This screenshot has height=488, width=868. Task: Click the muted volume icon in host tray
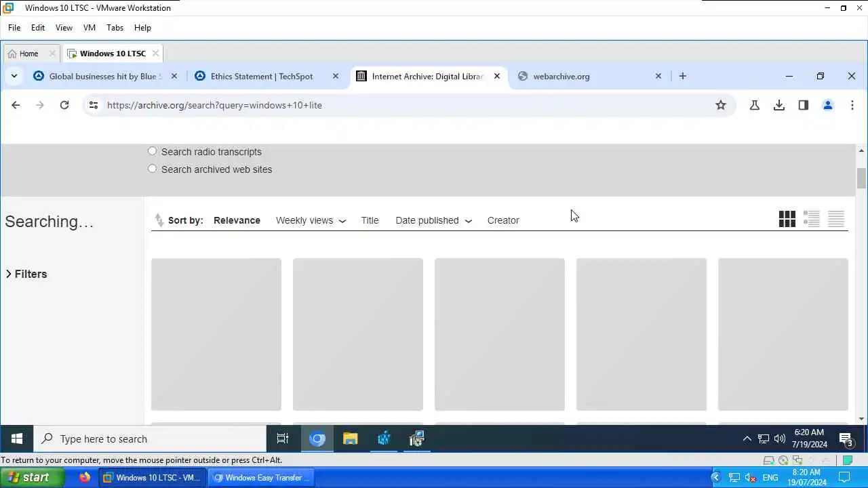click(750, 478)
